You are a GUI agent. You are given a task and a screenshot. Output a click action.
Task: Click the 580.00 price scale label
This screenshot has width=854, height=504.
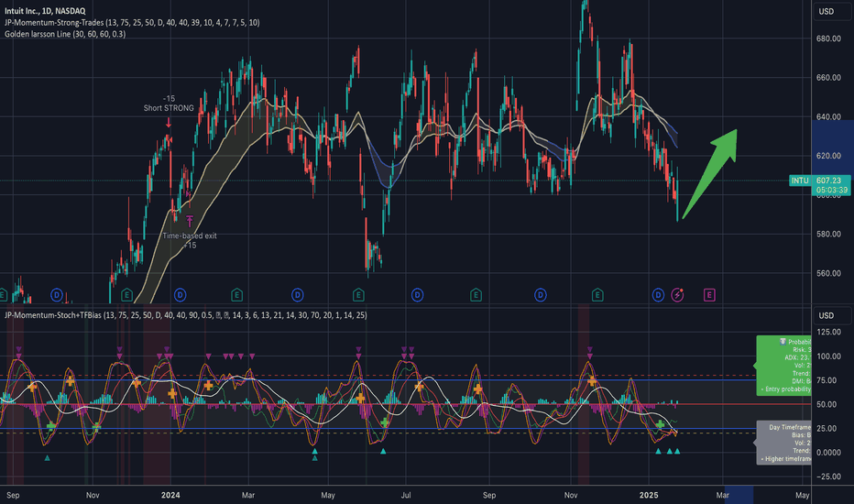tap(828, 235)
